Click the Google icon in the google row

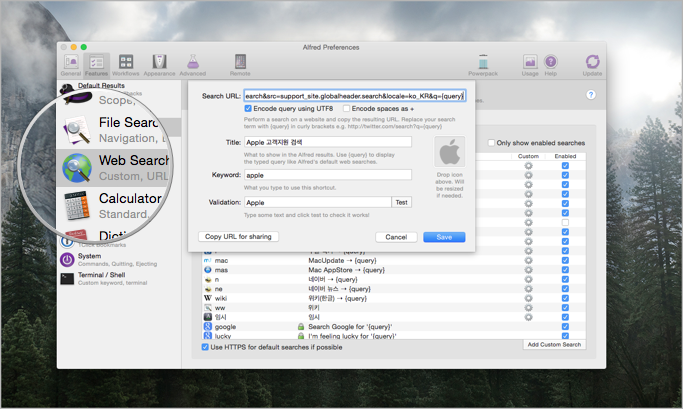click(x=208, y=326)
